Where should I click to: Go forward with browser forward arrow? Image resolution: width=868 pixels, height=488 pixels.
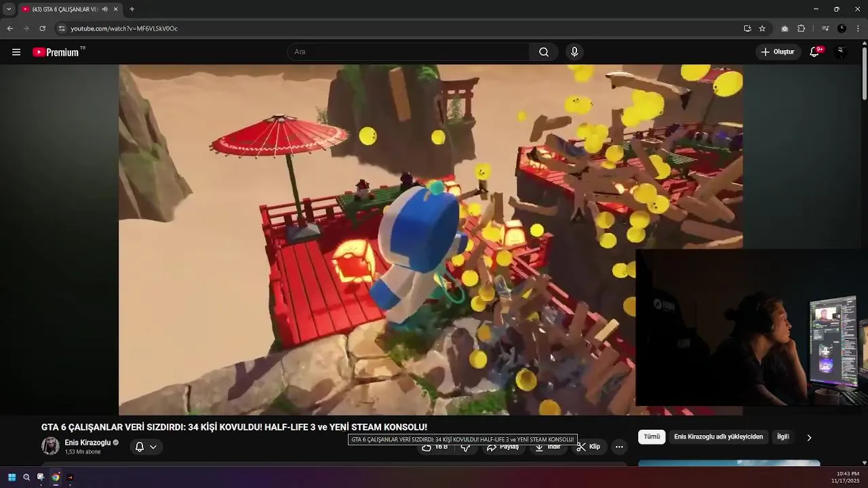point(26,28)
